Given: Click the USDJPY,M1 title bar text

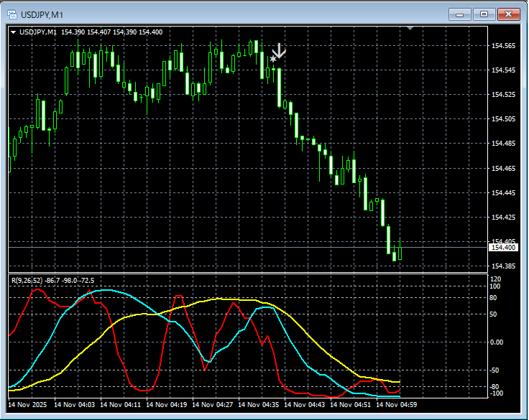Looking at the screenshot, I should [41, 14].
